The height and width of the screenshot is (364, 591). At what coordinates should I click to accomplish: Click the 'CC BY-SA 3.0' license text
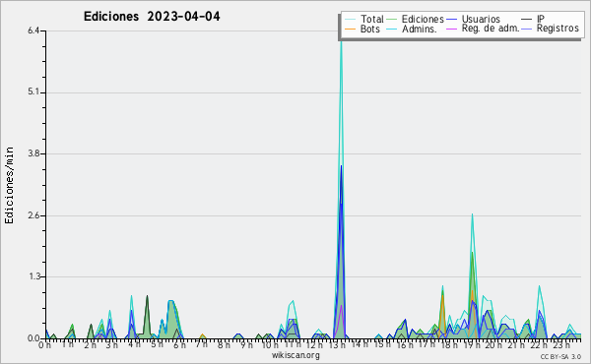[560, 356]
